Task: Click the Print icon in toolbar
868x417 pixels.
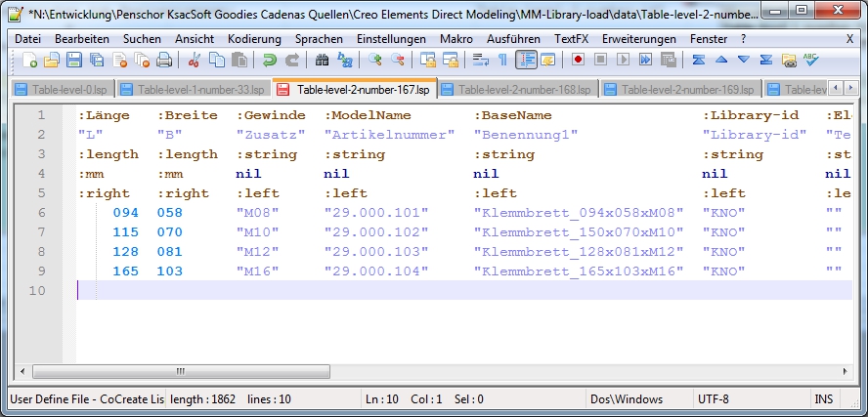Action: click(x=164, y=61)
